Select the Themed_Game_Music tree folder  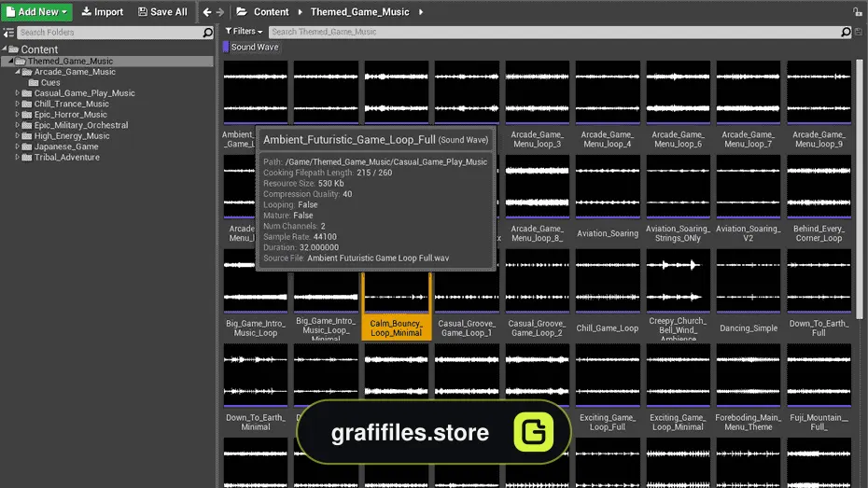coord(70,61)
